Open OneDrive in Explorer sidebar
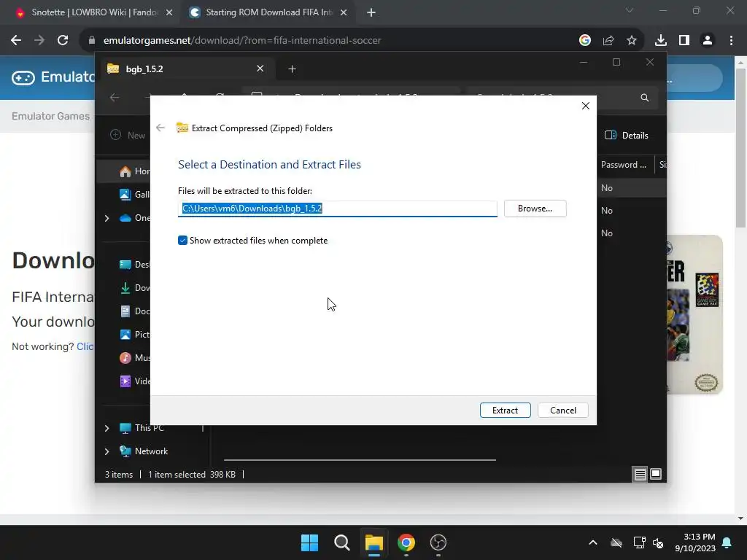Screen dimensions: 747x560 click(x=134, y=217)
